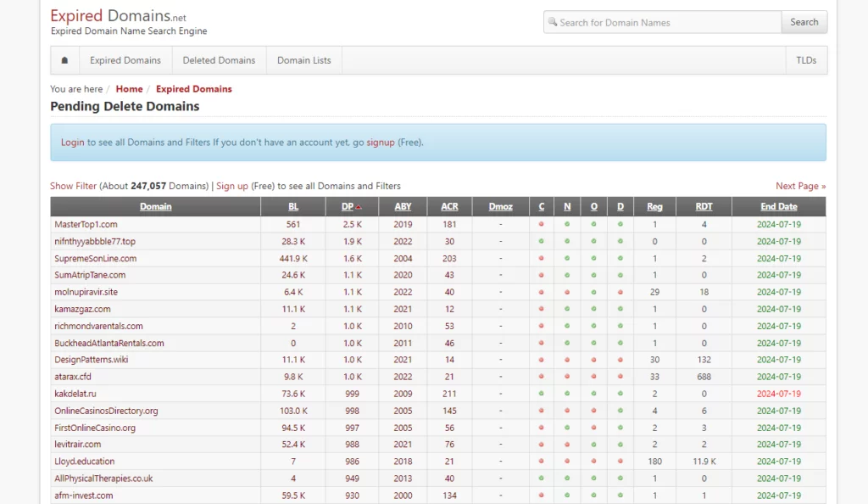Sort table by End Date column
868x504 pixels.
click(778, 206)
